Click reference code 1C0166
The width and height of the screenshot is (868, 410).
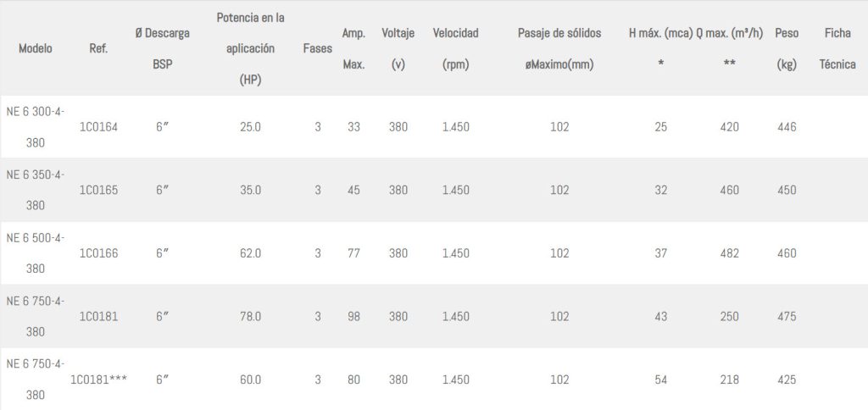click(98, 253)
